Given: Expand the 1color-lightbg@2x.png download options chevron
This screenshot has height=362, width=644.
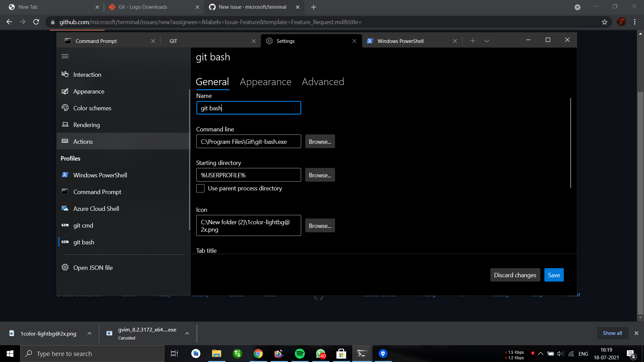Looking at the screenshot, I should pyautogui.click(x=89, y=334).
